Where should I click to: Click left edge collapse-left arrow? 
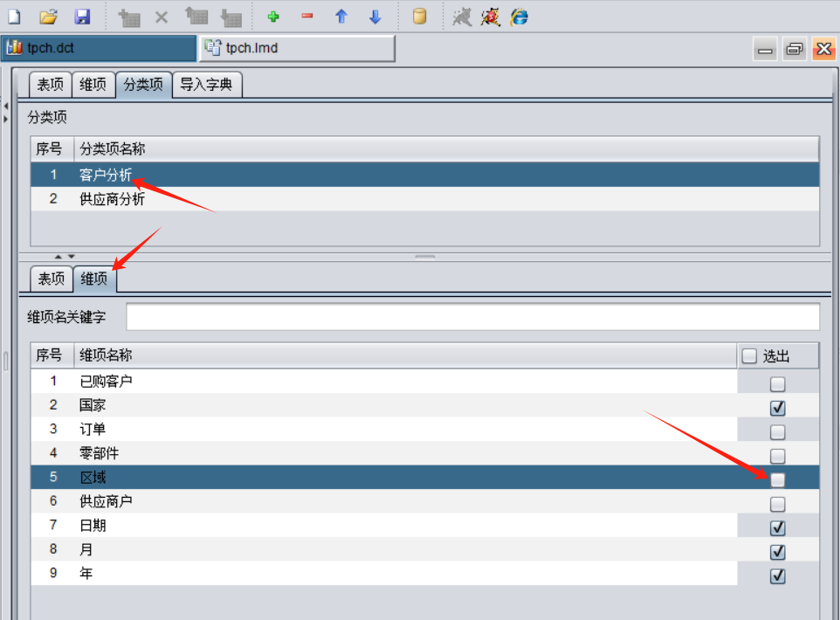pyautogui.click(x=6, y=107)
